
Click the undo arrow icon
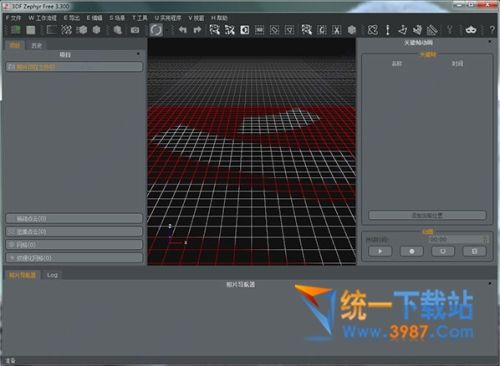182,30
